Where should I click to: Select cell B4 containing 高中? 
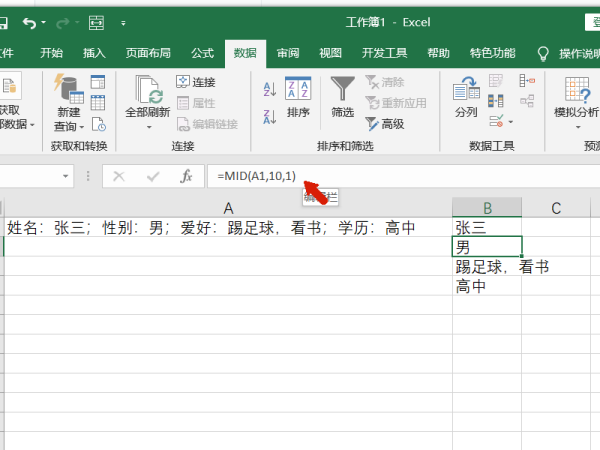[487, 287]
